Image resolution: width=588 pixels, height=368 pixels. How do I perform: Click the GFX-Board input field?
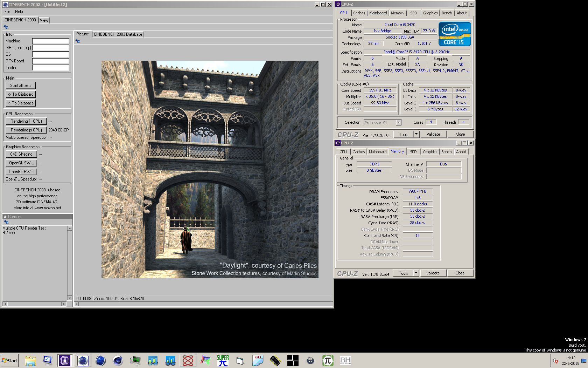(x=51, y=61)
